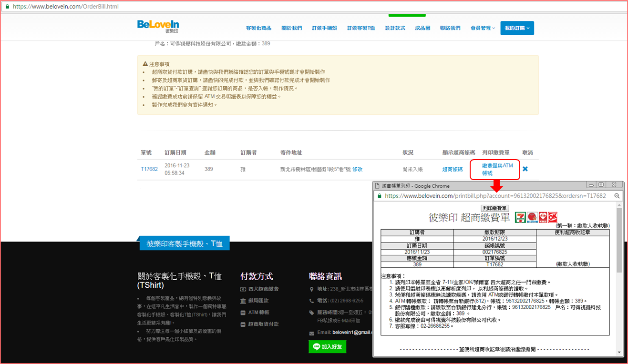Click the money icon beside 四大超商繳費
The width and height of the screenshot is (628, 364).
(243, 289)
